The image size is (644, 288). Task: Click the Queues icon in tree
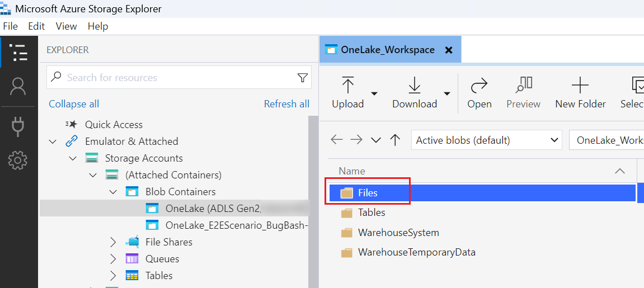(132, 259)
